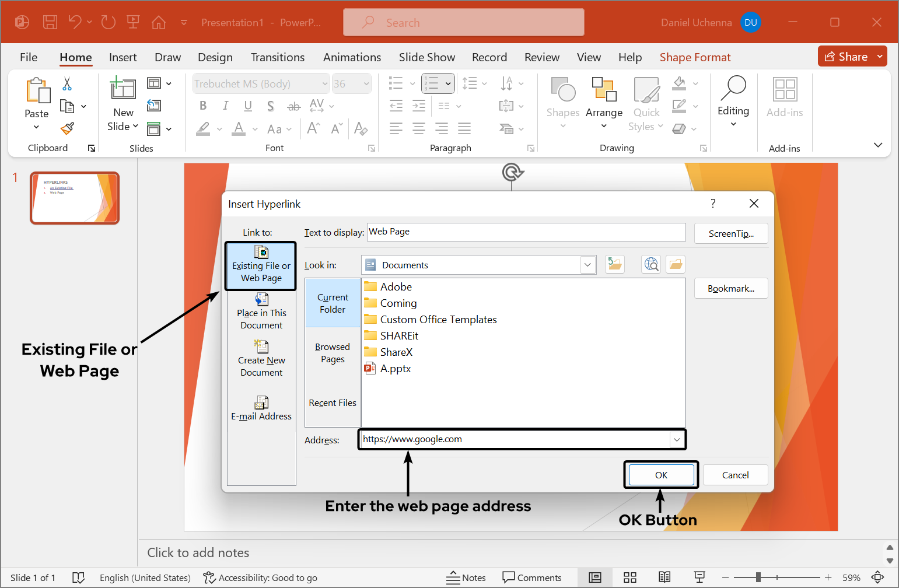899x588 pixels.
Task: Open the Address field dropdown arrow
Action: click(x=677, y=440)
